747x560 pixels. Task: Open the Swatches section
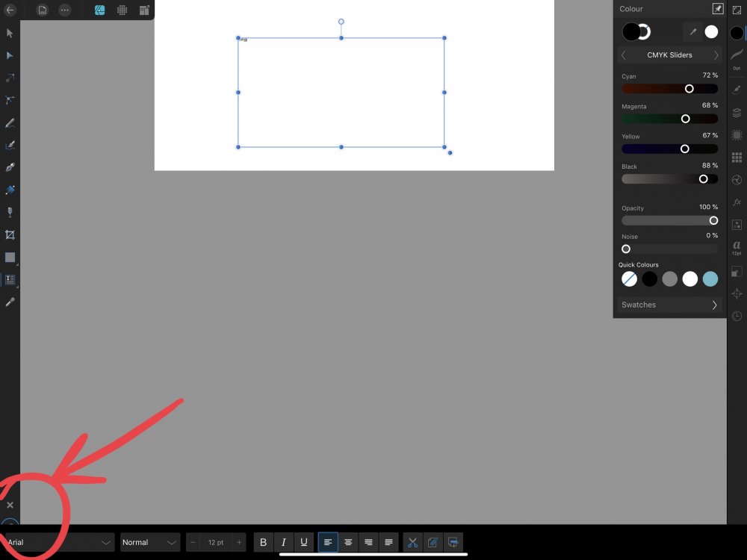coord(669,305)
